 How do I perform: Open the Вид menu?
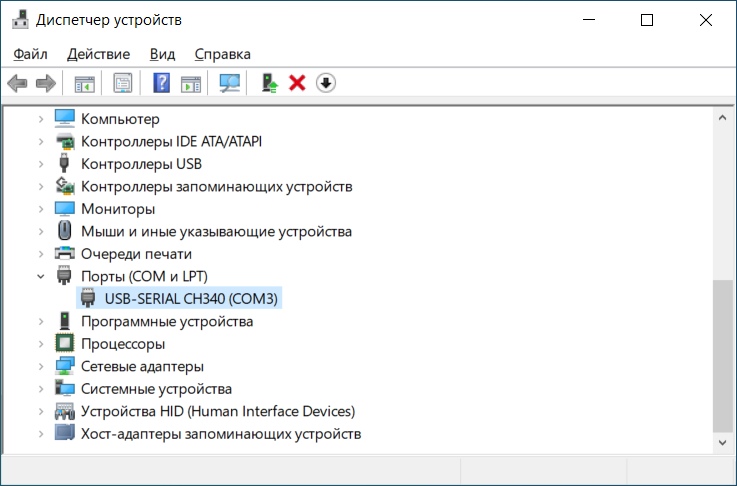[x=162, y=54]
